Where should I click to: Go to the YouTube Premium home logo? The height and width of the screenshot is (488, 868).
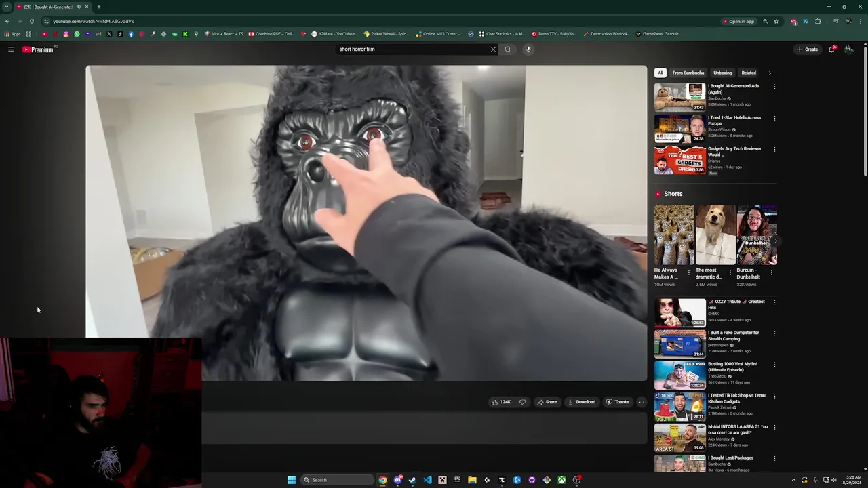tap(38, 49)
